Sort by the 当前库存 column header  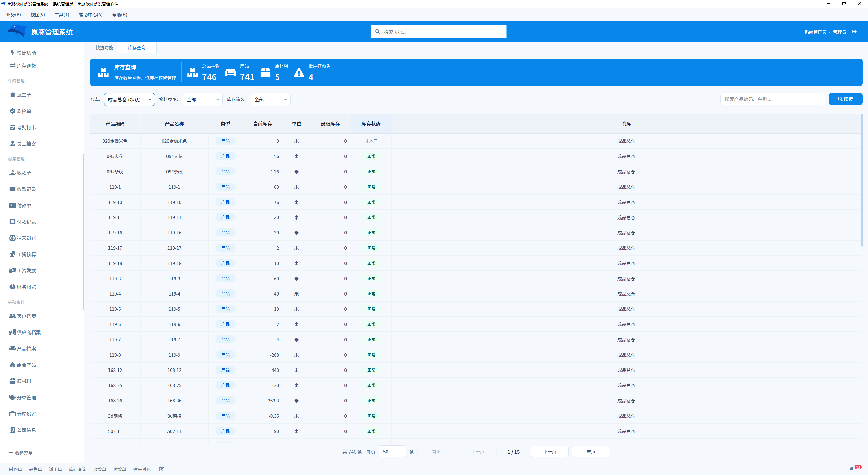(262, 124)
